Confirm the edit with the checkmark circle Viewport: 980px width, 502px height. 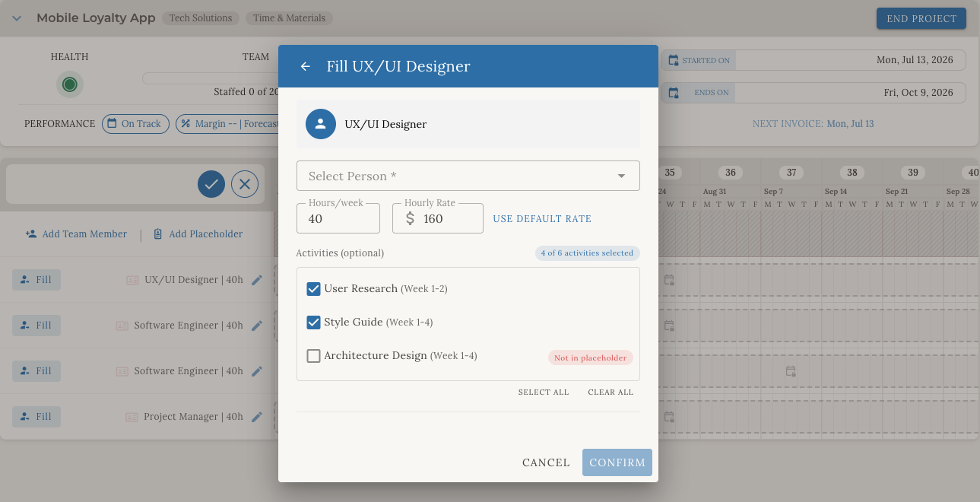click(211, 184)
